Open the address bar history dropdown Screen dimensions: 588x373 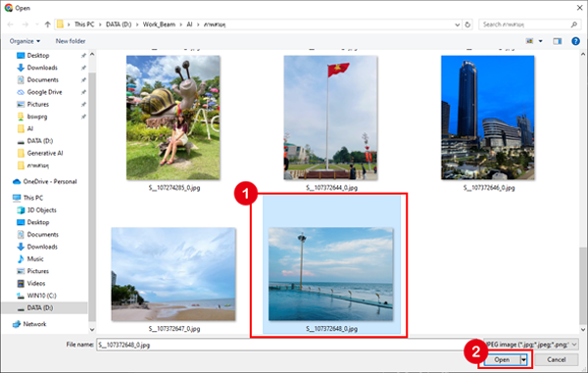pyautogui.click(x=457, y=24)
